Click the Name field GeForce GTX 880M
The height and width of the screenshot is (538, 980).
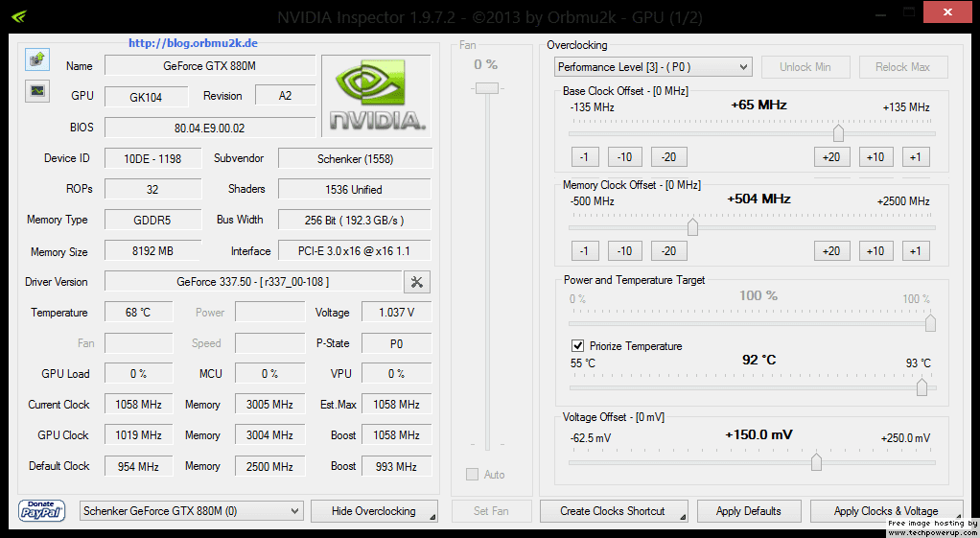pos(210,65)
